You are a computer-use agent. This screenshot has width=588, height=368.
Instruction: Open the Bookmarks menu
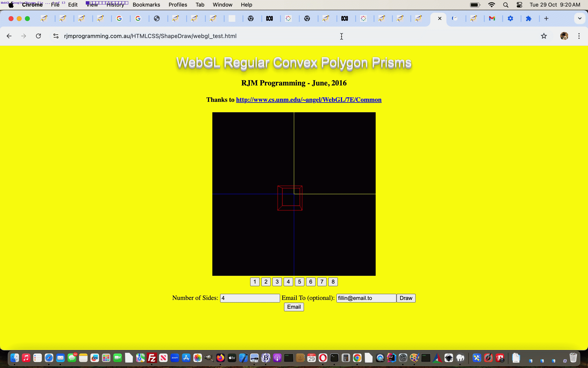pyautogui.click(x=146, y=5)
